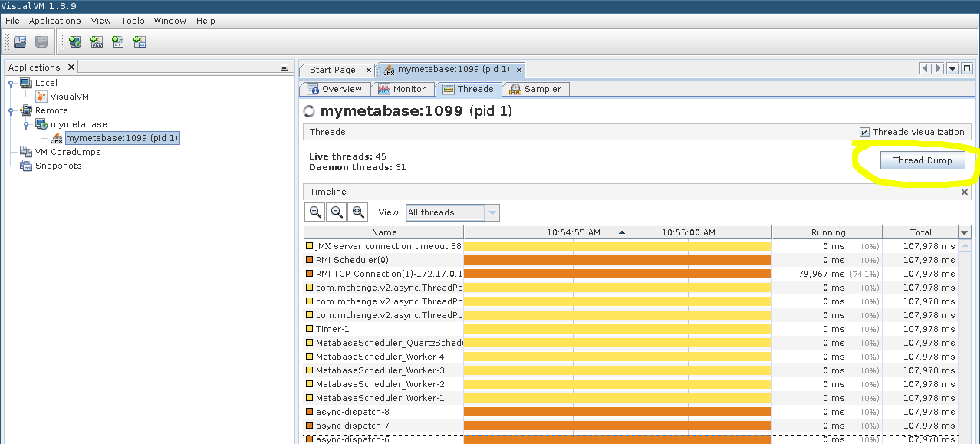Click the timeline fit-to-width zoom icon

[x=357, y=212]
